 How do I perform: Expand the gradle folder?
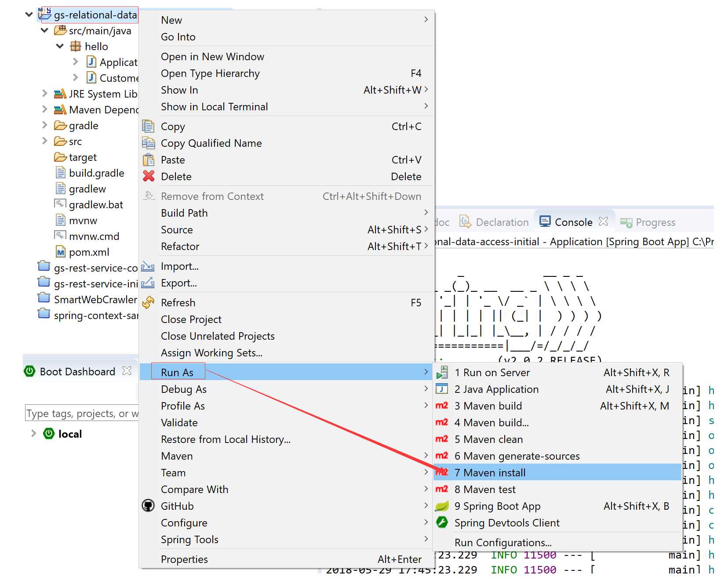[44, 125]
